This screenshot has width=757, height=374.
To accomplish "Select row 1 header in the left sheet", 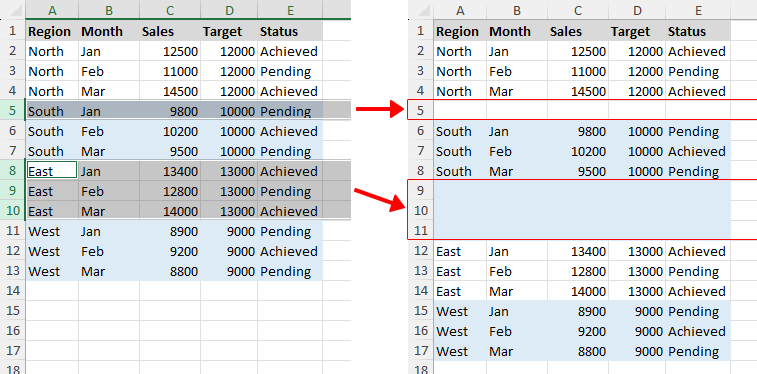I will [x=13, y=31].
